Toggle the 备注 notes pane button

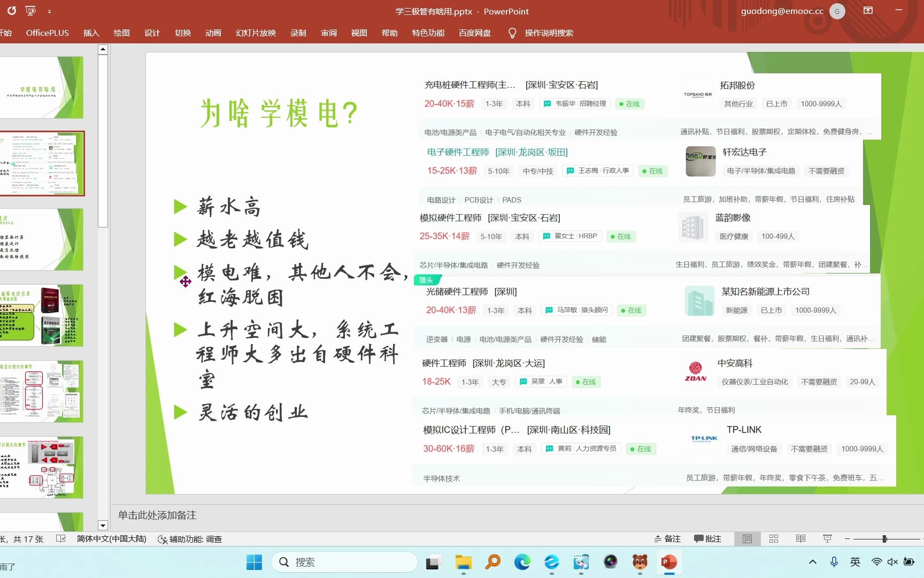(667, 539)
